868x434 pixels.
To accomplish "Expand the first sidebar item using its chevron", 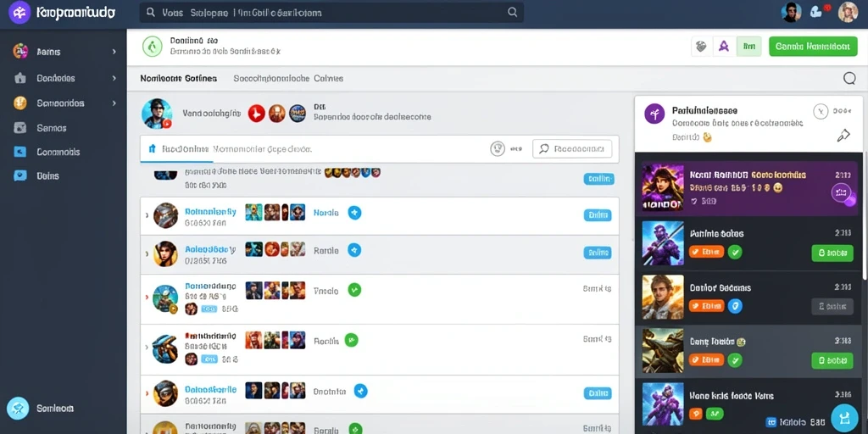I will [114, 52].
